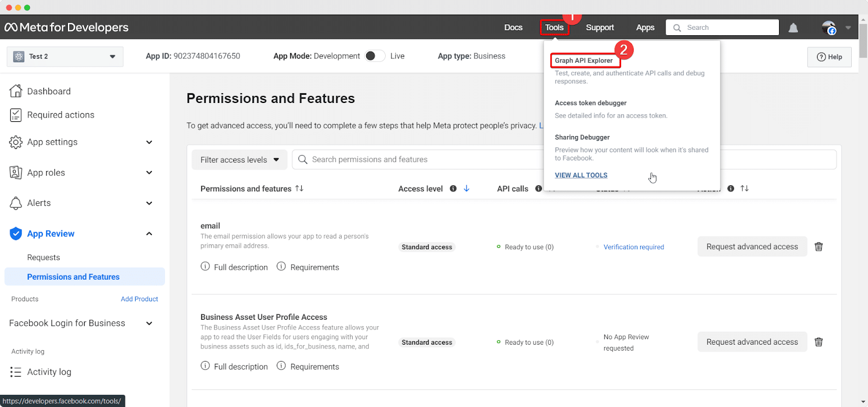The image size is (868, 407).
Task: Sort by Access level down arrow
Action: coord(467,188)
